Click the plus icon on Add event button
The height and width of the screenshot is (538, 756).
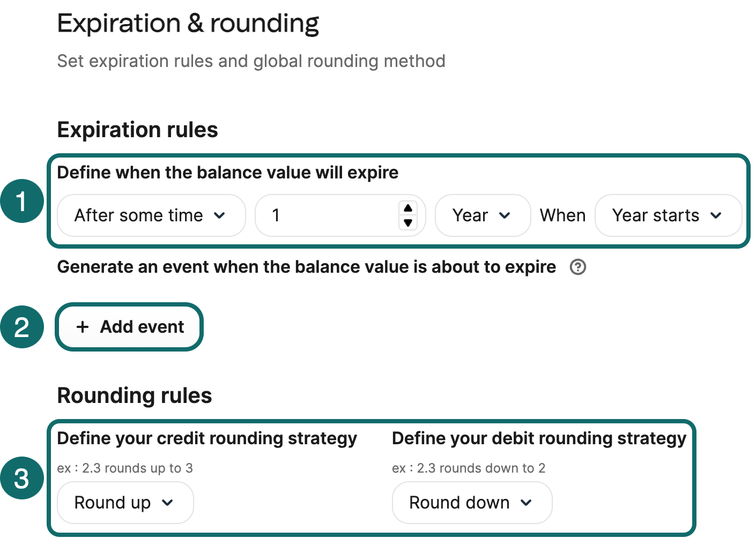(82, 327)
